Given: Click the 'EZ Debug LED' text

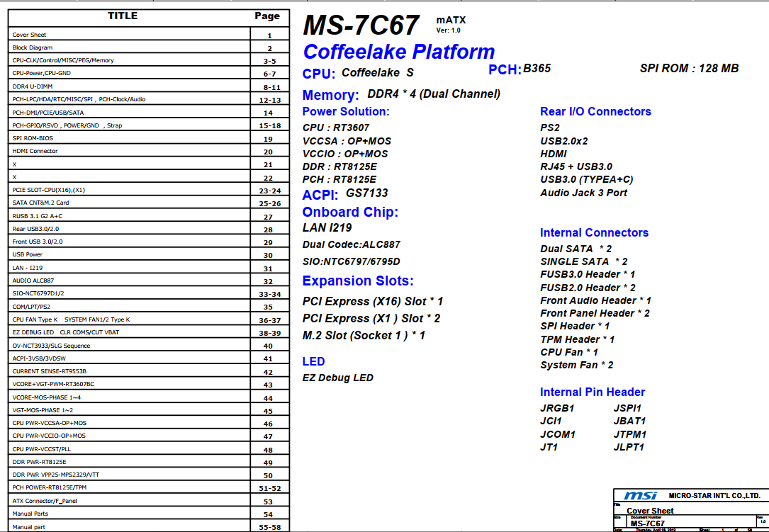Looking at the screenshot, I should click(338, 378).
